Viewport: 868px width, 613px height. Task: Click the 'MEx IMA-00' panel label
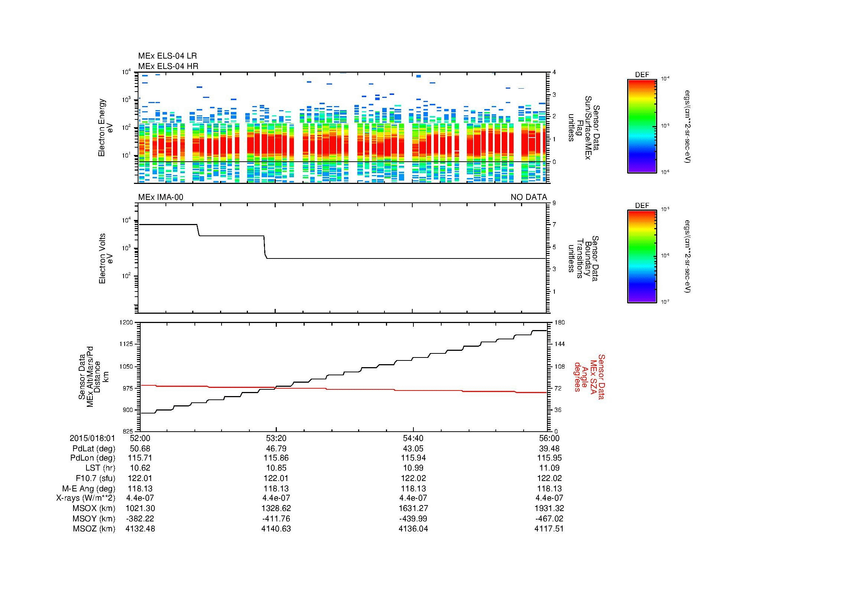[161, 197]
